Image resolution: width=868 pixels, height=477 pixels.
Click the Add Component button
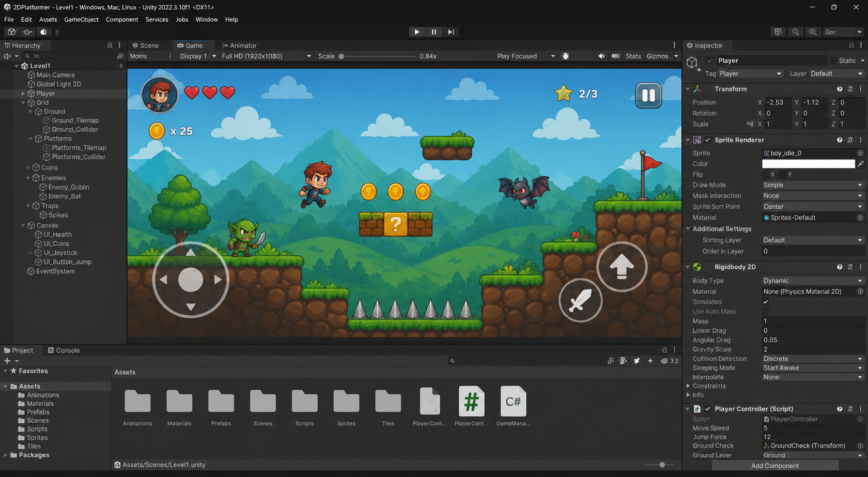click(x=774, y=466)
